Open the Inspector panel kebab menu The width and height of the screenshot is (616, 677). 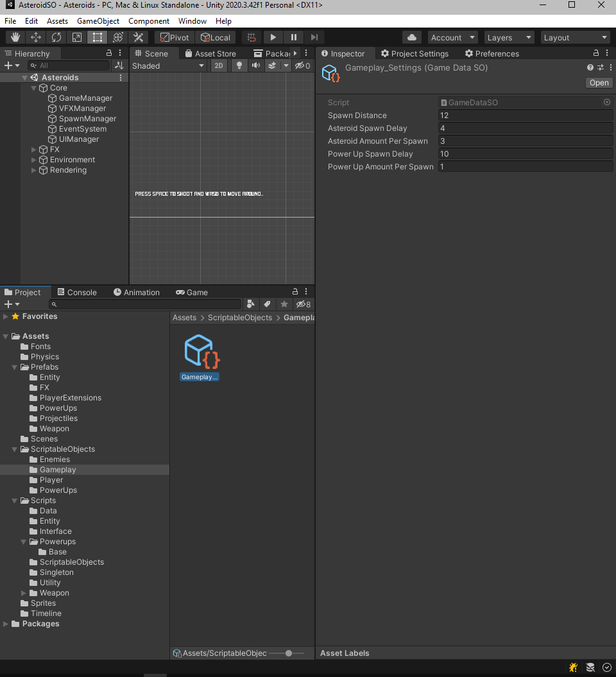[608, 53]
